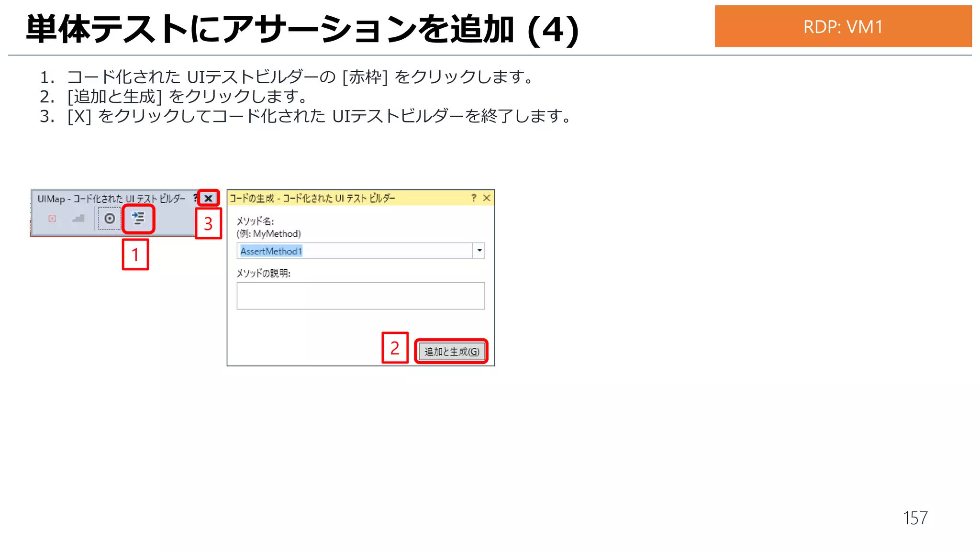Click the RDP: VM1 orange banner
980x551 pixels.
843,26
